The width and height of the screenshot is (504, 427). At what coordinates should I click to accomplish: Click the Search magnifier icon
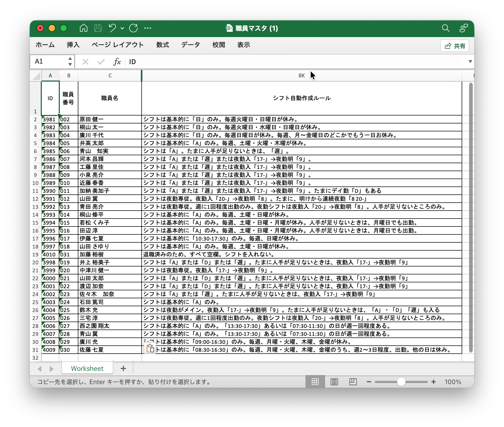point(445,28)
